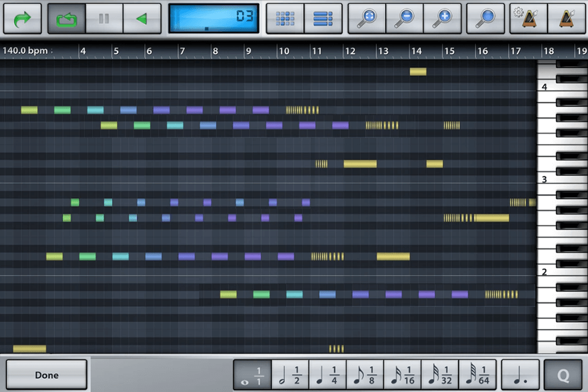
Task: Select the long yellow note at bar 16
Action: (492, 218)
